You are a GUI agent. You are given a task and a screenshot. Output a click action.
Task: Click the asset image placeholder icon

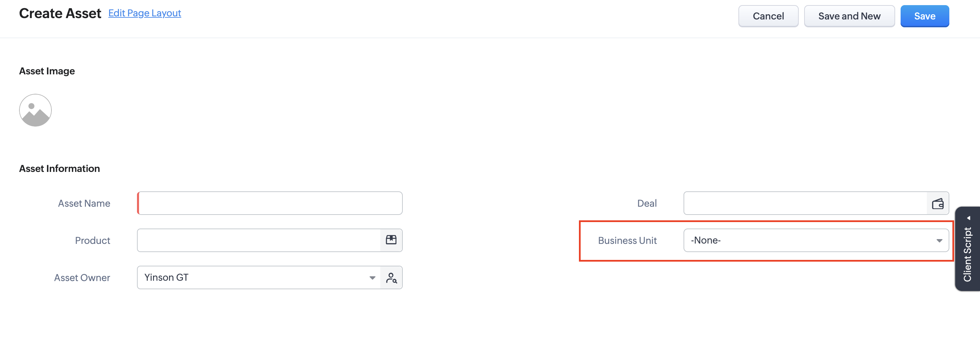35,110
